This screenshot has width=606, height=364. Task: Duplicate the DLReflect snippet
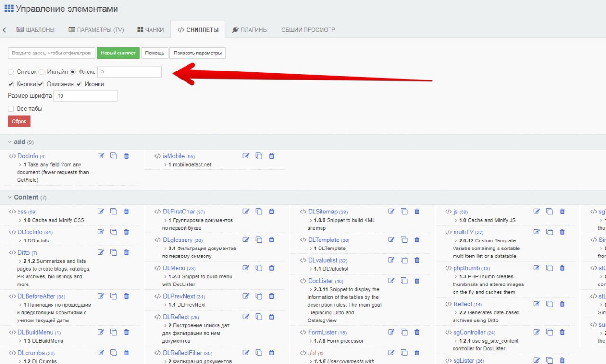tap(259, 317)
